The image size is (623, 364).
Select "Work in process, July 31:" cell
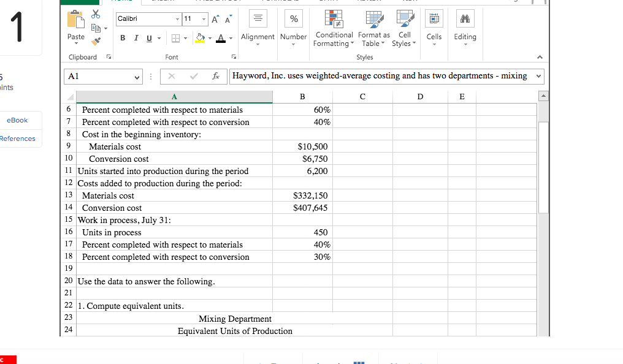pyautogui.click(x=174, y=221)
